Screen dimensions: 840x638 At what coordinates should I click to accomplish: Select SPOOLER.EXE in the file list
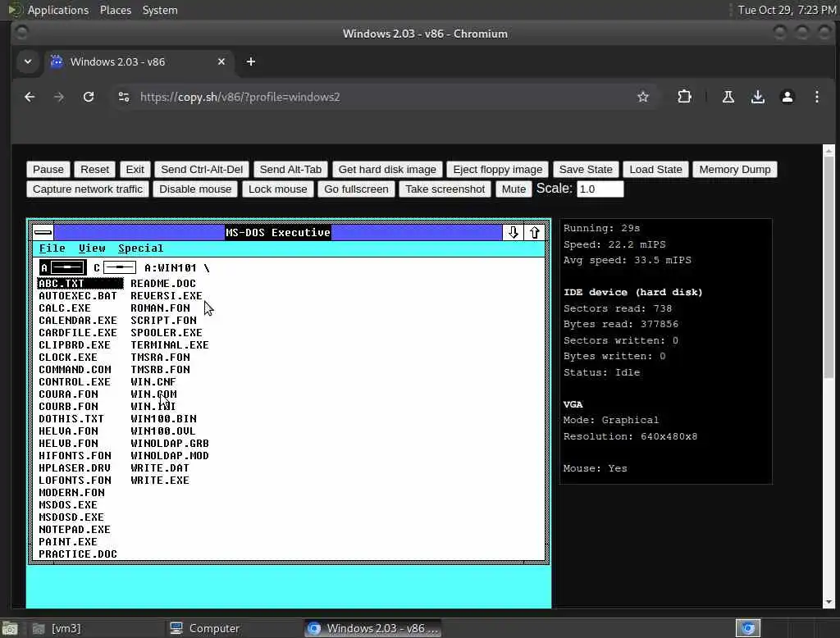167,333
